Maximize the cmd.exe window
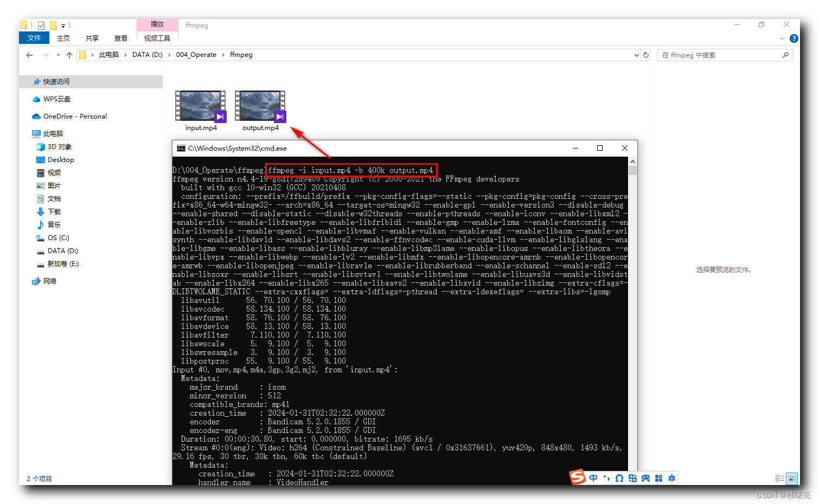Image resolution: width=819 pixels, height=504 pixels. tap(600, 148)
